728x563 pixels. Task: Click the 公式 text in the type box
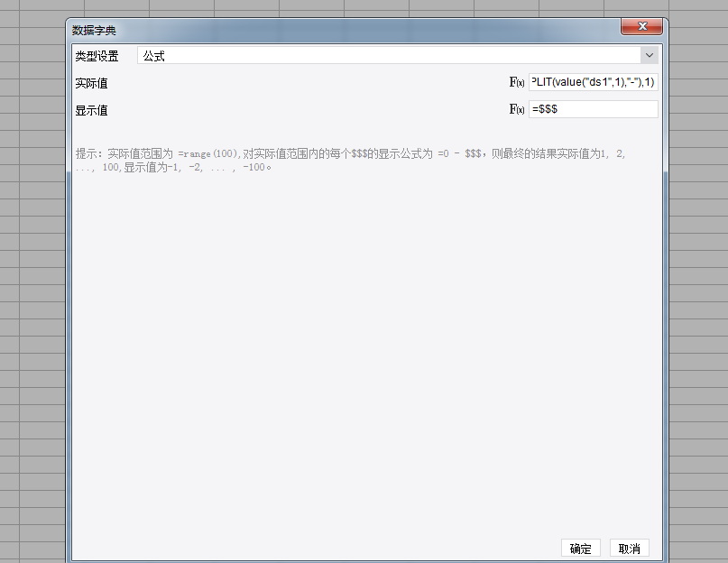(153, 56)
